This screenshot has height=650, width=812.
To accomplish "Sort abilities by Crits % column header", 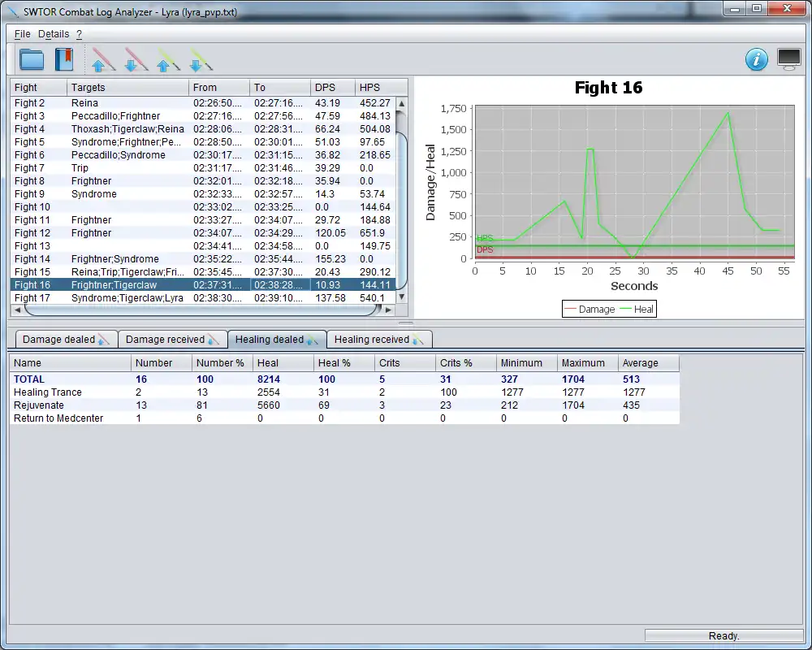I will 464,363.
